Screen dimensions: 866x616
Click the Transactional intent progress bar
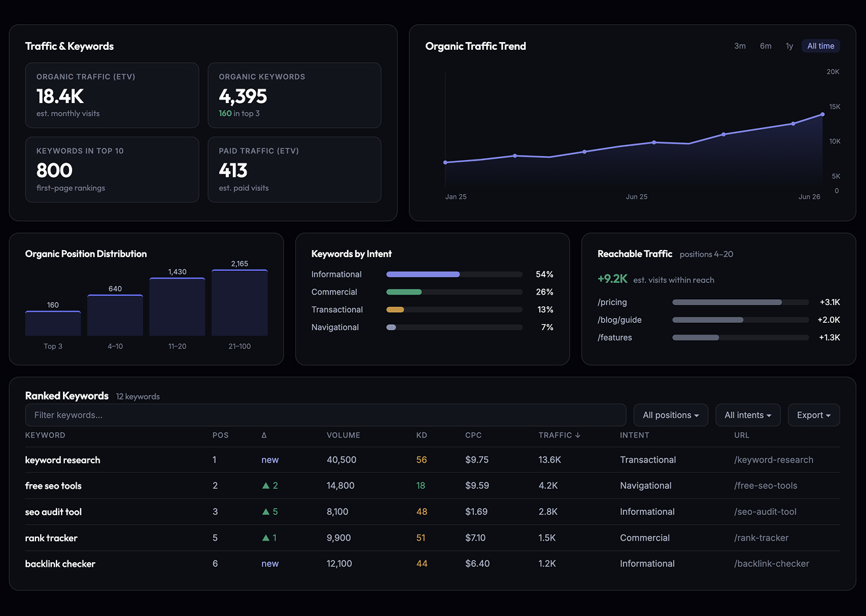454,310
